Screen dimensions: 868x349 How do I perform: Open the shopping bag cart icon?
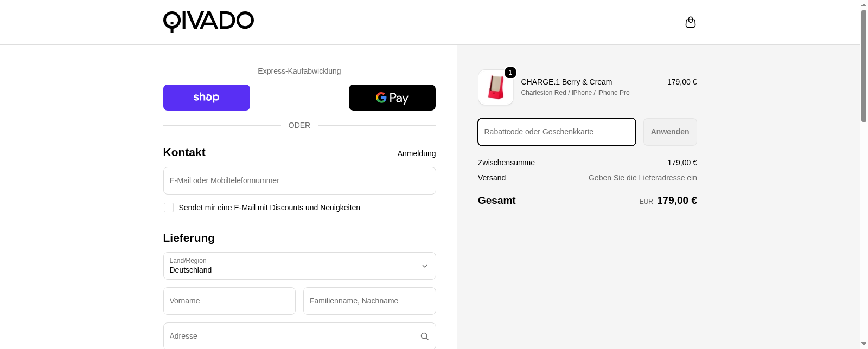690,22
